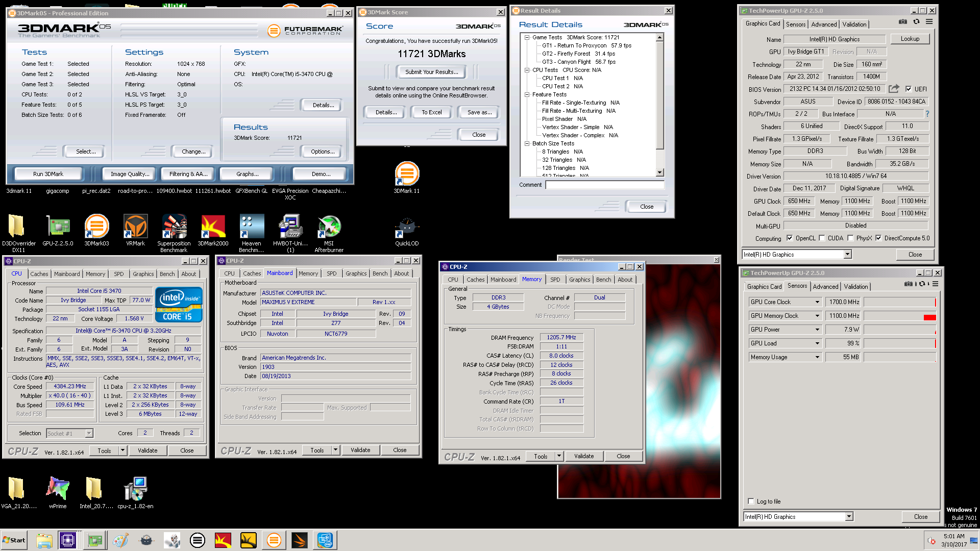980x551 pixels.
Task: Open the Bench tab in CPU-Z Memory window
Action: 603,280
